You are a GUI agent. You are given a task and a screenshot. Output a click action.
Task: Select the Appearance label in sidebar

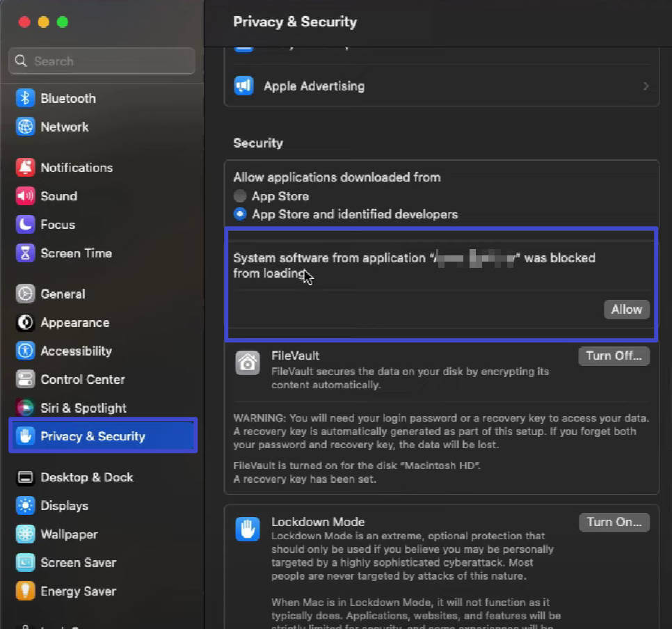pos(75,322)
